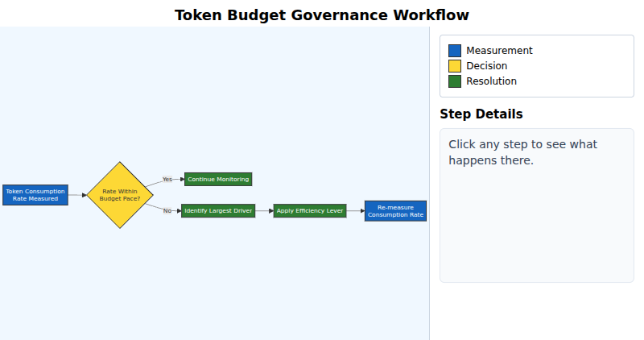Screen dimensions: 644x340
Task: Click the blue Measurement legend swatch
Action: (x=455, y=51)
